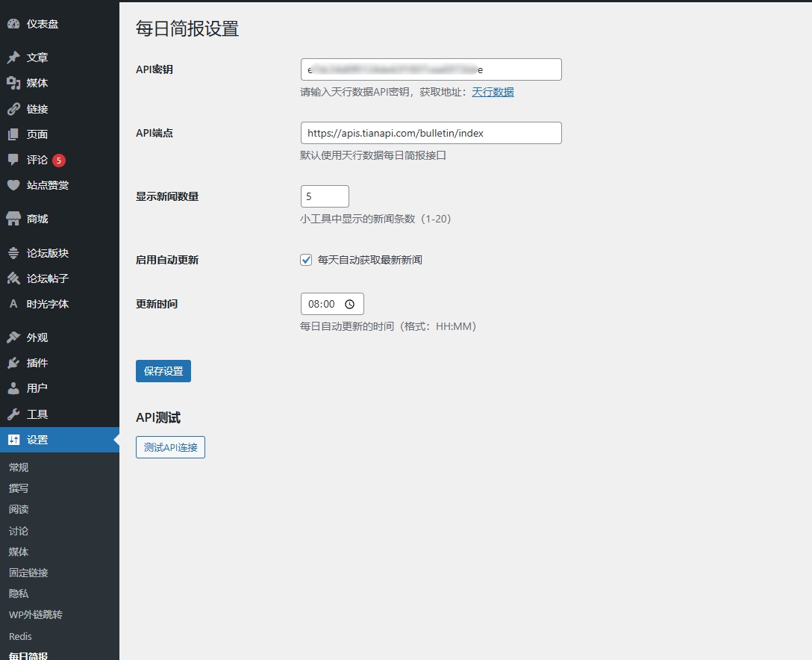Open the 天行数据 hyperlink
812x660 pixels.
point(493,92)
